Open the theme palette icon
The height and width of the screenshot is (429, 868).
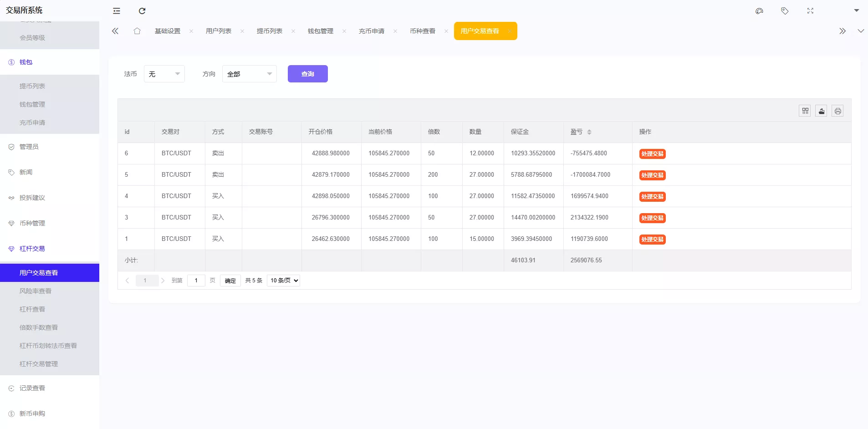759,11
